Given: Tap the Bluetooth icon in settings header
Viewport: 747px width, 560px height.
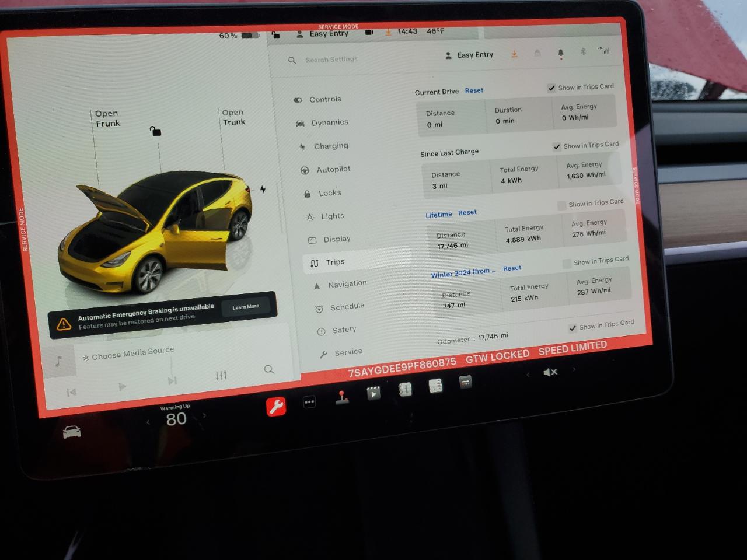Looking at the screenshot, I should [582, 51].
